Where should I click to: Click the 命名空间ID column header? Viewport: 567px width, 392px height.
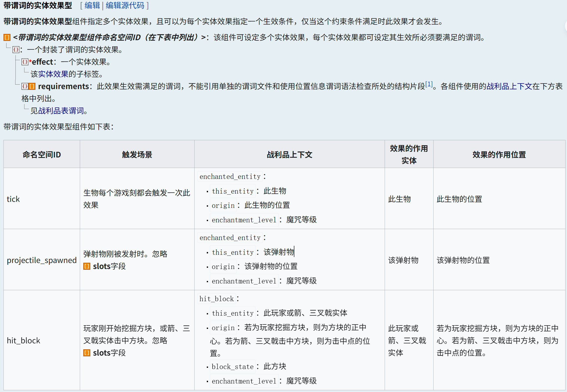42,154
